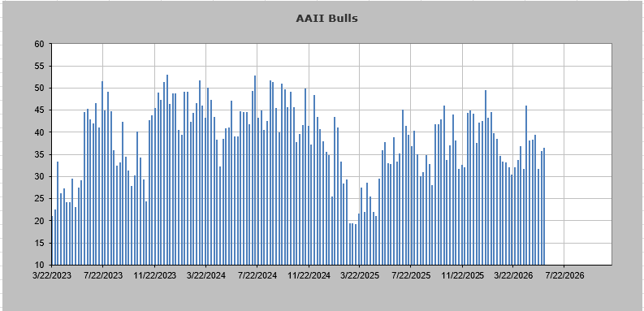This screenshot has width=644, height=311.
Task: Select the 7/22/2025 date axis label
Action: pos(411,275)
